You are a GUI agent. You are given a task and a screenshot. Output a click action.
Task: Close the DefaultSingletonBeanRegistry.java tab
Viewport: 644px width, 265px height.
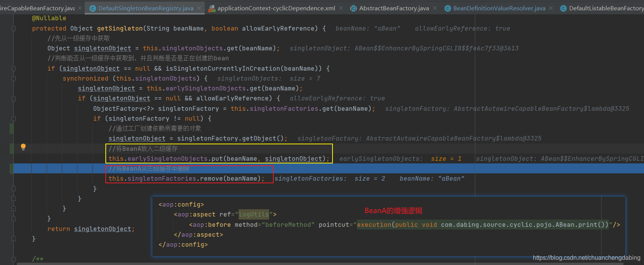click(199, 8)
